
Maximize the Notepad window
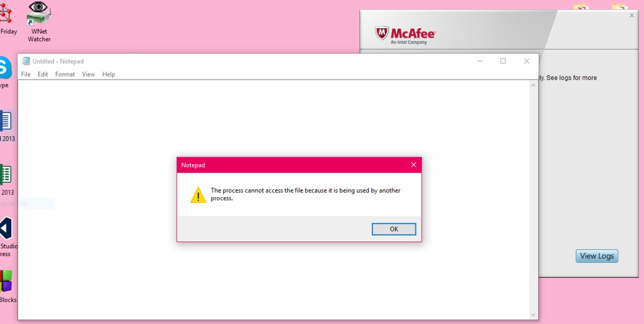pyautogui.click(x=503, y=61)
